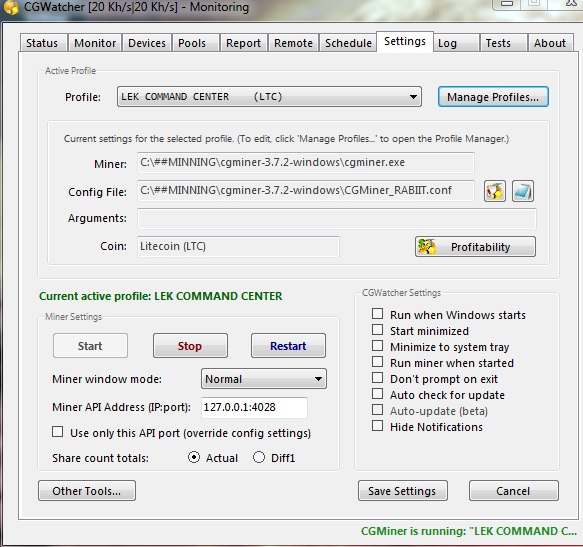Toggle Use only this API port checkbox
Image resolution: width=583 pixels, height=547 pixels.
(x=58, y=432)
